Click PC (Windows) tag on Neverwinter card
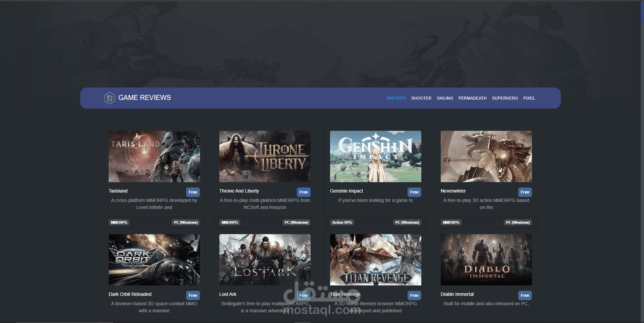This screenshot has height=323, width=644. 518,222
